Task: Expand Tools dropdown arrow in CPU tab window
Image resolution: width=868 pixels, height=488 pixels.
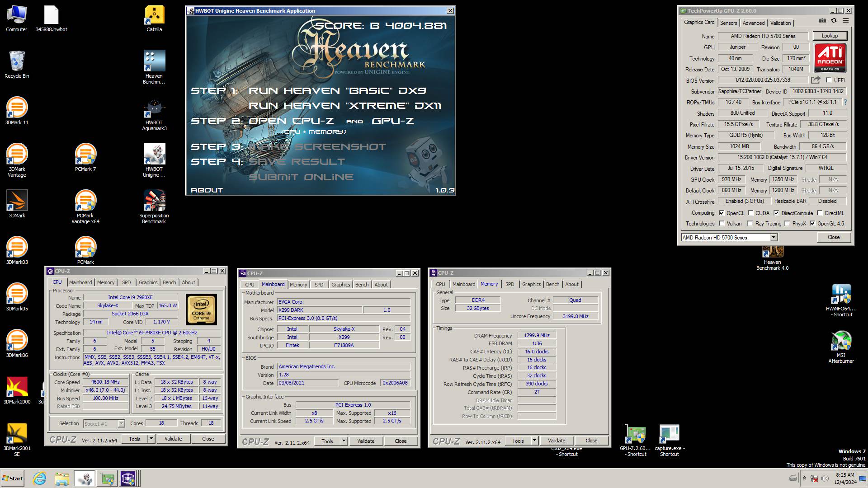Action: (x=151, y=439)
